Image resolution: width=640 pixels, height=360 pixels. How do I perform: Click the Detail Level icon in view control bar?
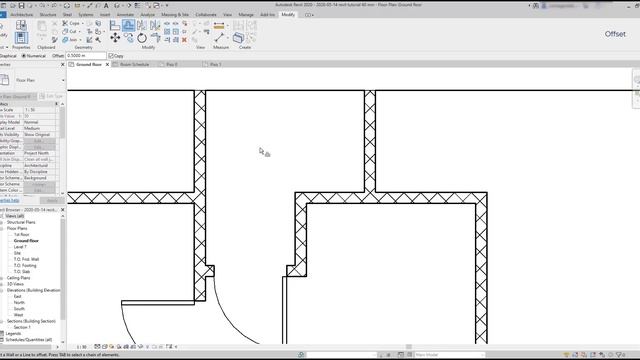point(97,347)
